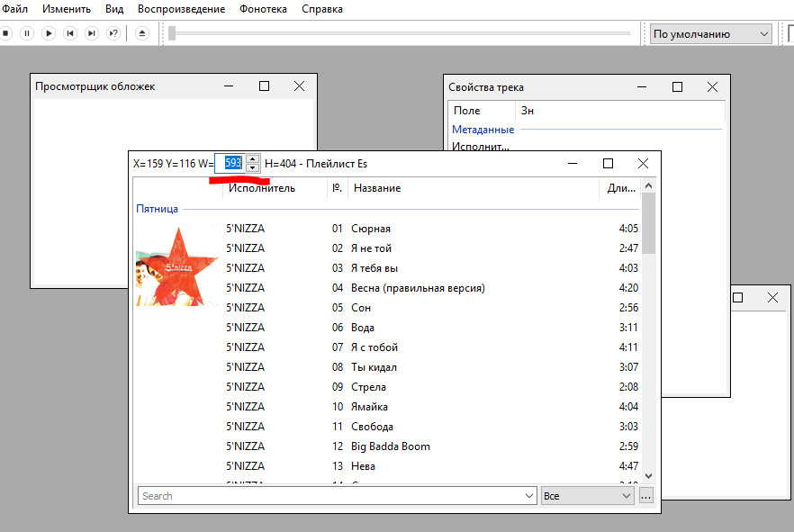Click the Eject/Open file icon
This screenshot has height=532, width=794.
(142, 33)
